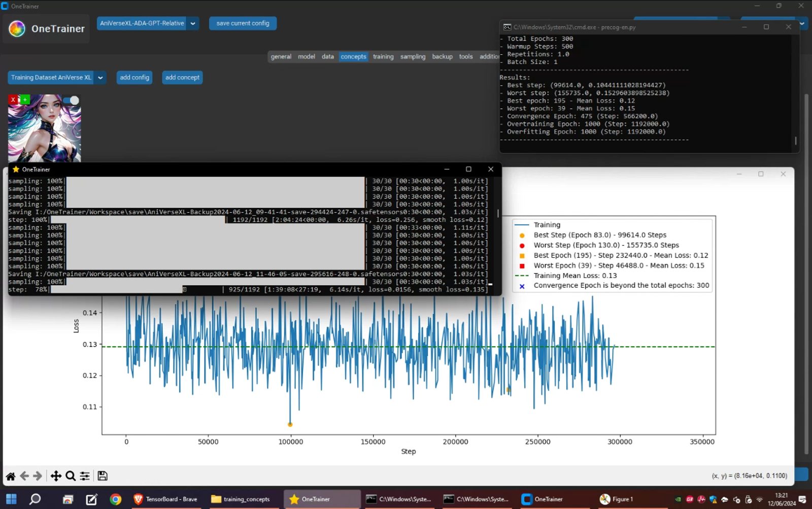Switch to the general tab
The image size is (812, 509).
point(281,57)
